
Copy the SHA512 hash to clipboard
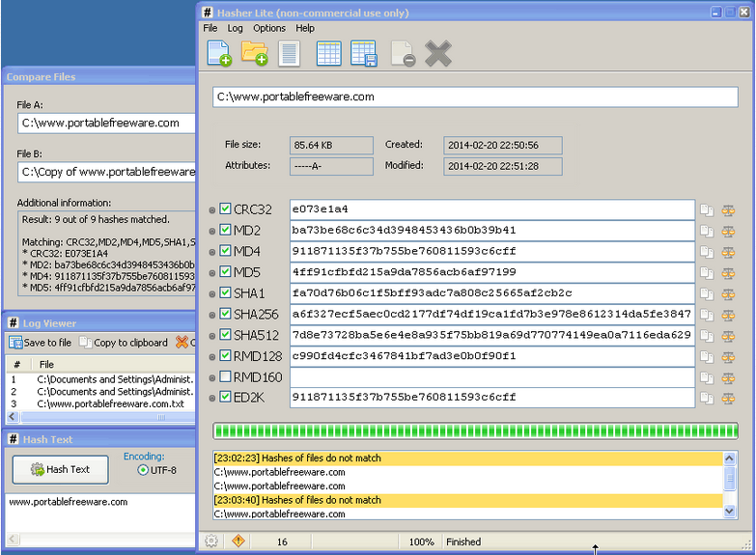coord(707,336)
